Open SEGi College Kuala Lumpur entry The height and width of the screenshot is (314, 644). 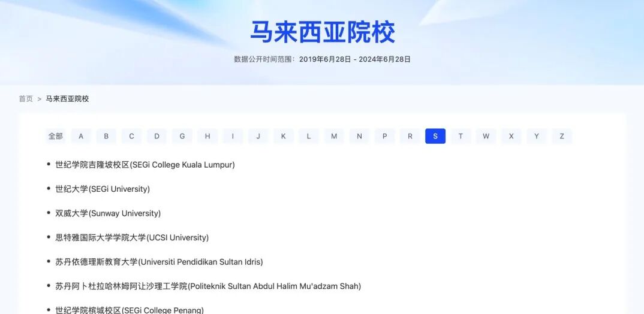(x=145, y=165)
